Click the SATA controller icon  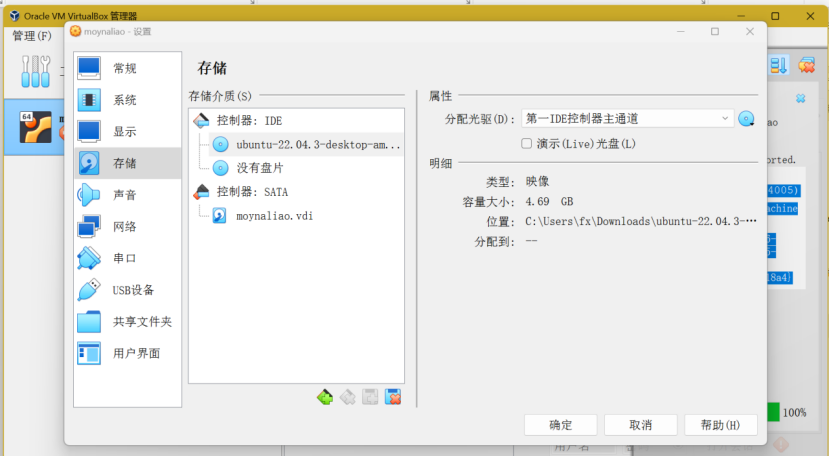201,192
